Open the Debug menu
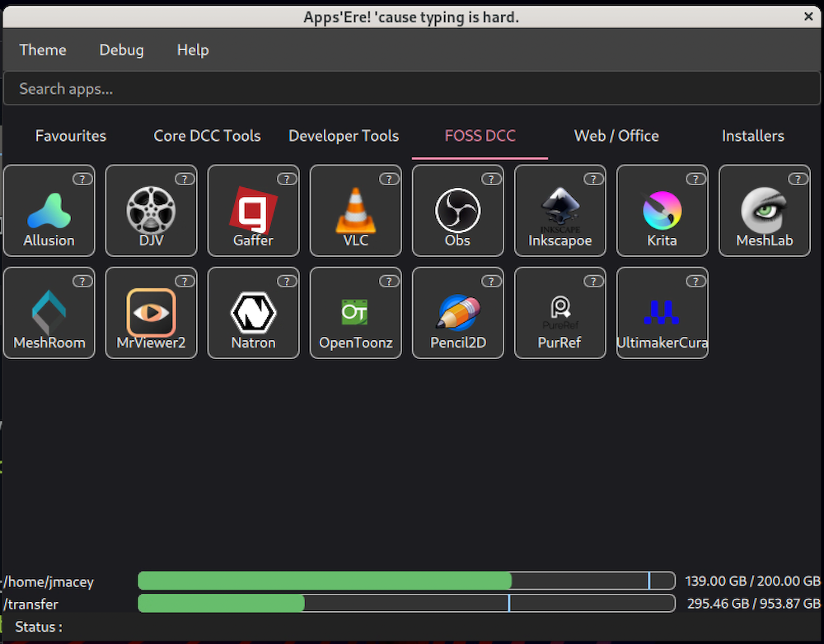Viewport: 824px width, 644px height. pyautogui.click(x=121, y=50)
